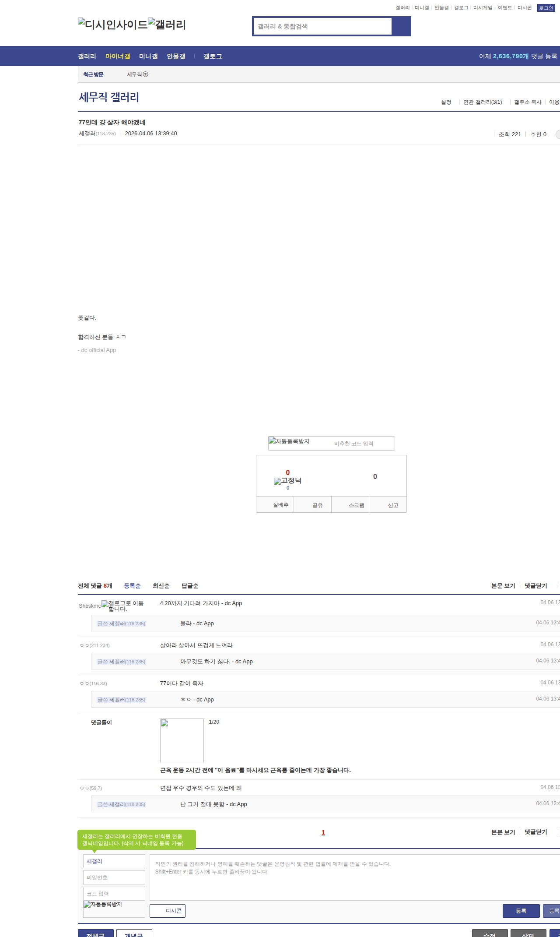Open the 댓글돌이 ad thumbnail
The height and width of the screenshot is (937, 560).
(x=182, y=740)
